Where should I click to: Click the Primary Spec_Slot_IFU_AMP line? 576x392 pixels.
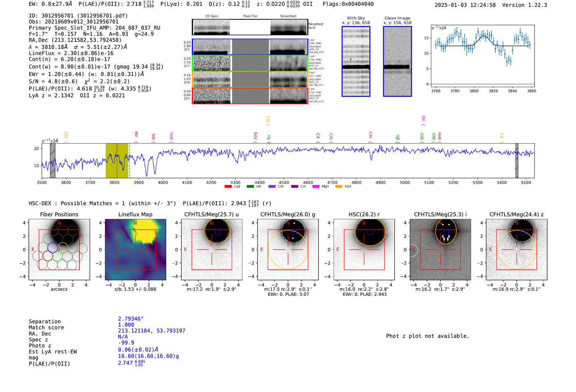tap(95, 28)
